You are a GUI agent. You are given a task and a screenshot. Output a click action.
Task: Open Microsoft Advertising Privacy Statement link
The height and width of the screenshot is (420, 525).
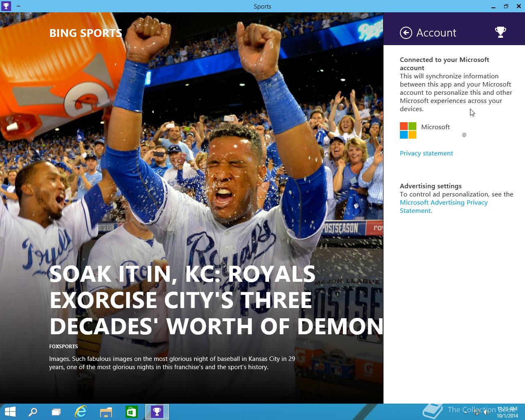444,206
